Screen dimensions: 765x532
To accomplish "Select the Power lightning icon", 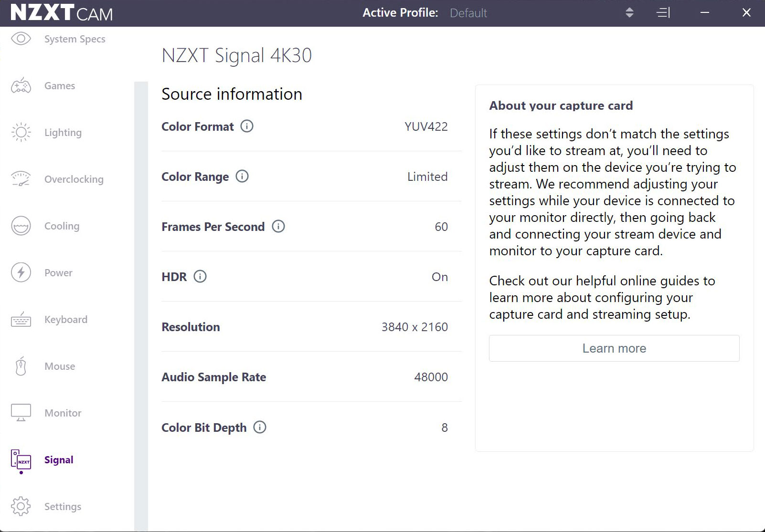I will [x=21, y=272].
